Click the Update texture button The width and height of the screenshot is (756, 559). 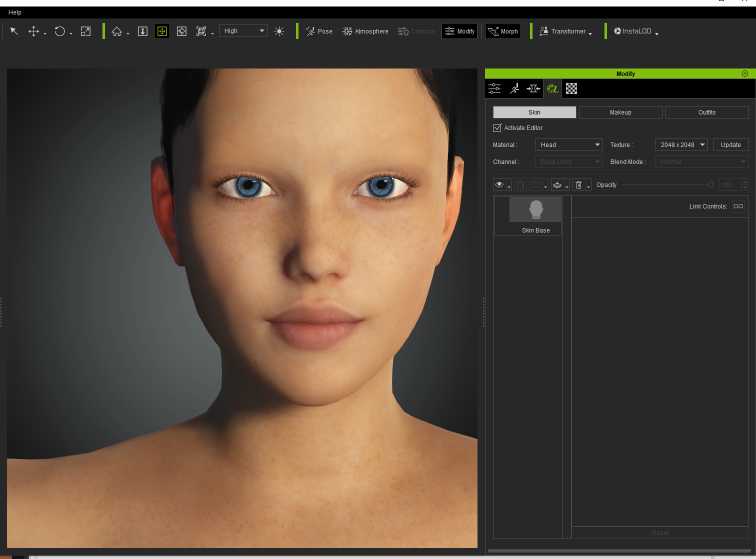pos(731,145)
